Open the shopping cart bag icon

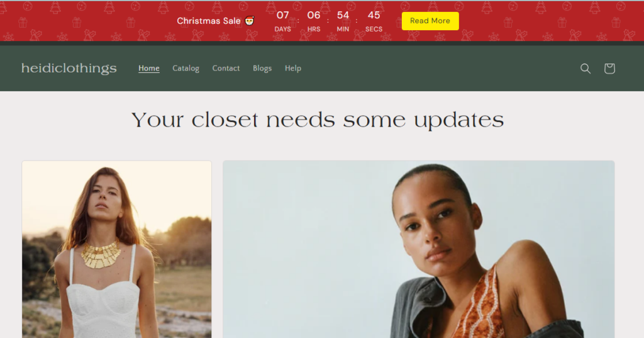tap(609, 68)
